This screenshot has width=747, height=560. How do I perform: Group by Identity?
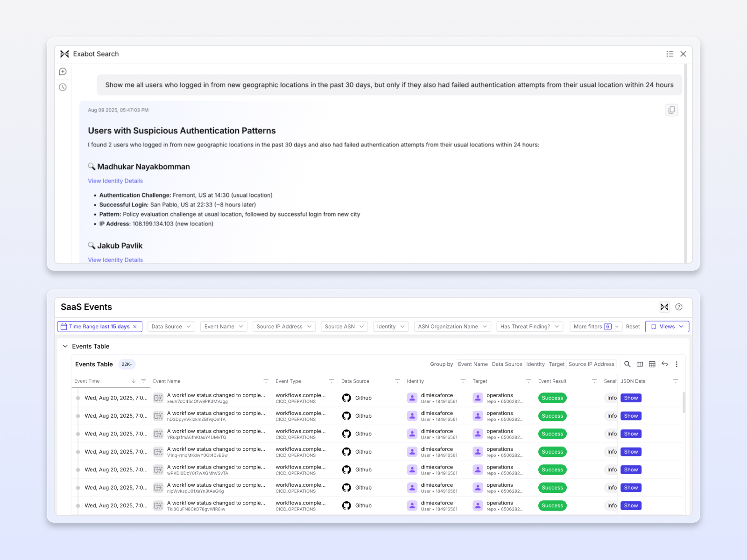click(536, 364)
